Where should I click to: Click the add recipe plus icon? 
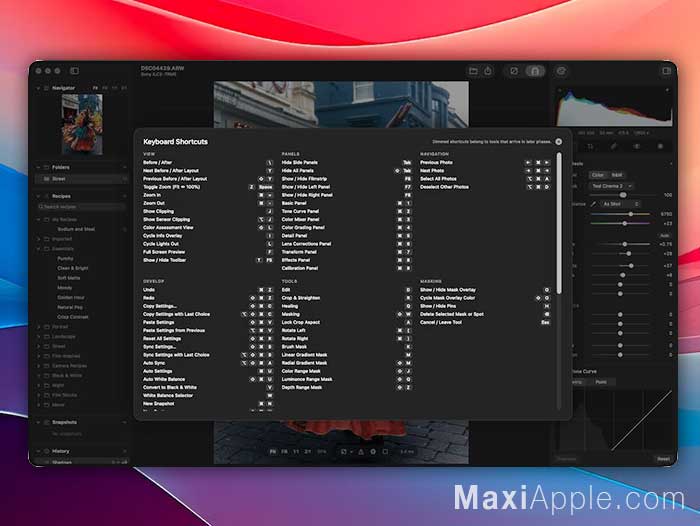[x=125, y=196]
